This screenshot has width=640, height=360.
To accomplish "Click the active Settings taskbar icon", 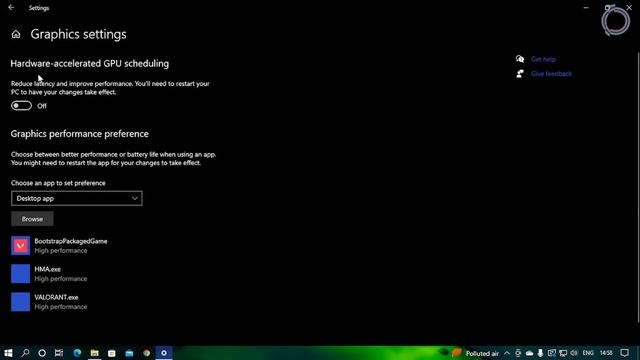I will (164, 353).
